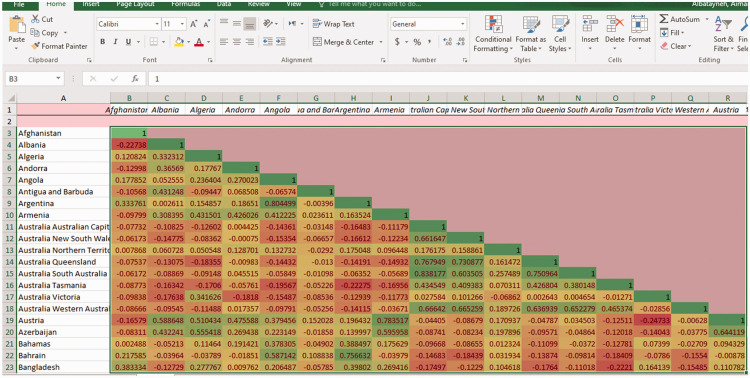
Task: Toggle bold formatting
Action: (x=102, y=42)
